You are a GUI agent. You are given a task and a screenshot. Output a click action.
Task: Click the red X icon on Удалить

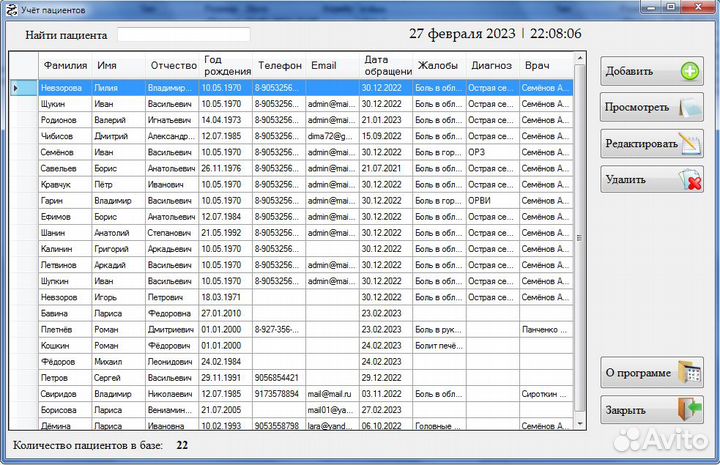click(x=691, y=180)
